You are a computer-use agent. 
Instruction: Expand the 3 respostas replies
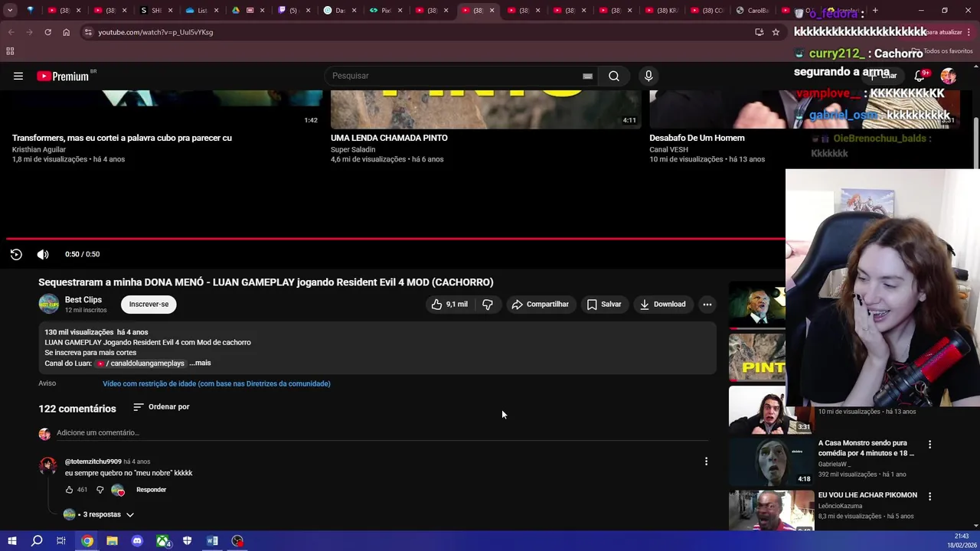pyautogui.click(x=100, y=514)
